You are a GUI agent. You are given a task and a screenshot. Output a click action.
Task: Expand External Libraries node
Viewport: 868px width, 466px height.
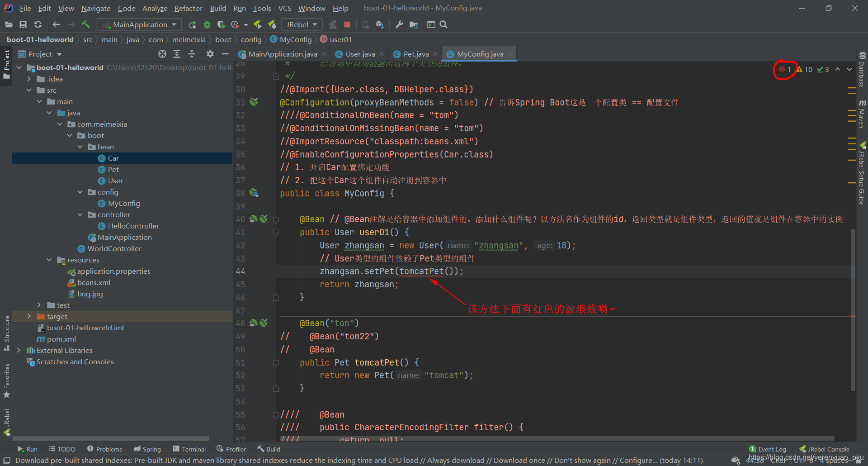click(x=19, y=350)
